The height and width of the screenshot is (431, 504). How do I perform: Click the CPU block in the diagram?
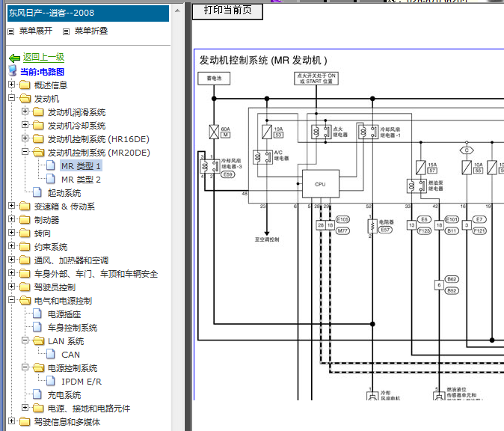click(x=321, y=184)
